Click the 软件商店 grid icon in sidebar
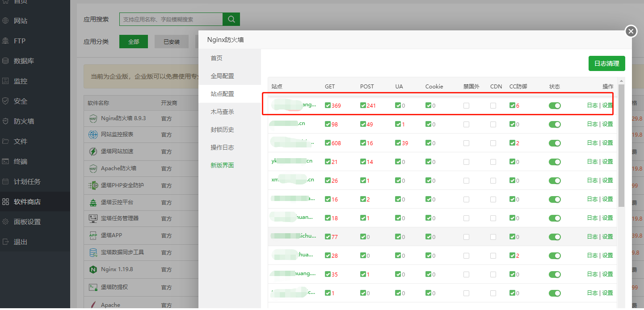 point(5,201)
